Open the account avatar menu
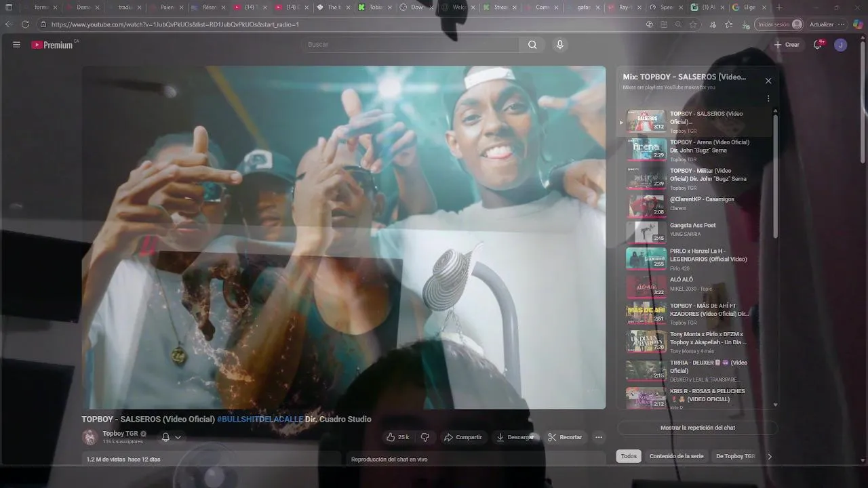Screen dimensions: 868x488 coord(841,45)
